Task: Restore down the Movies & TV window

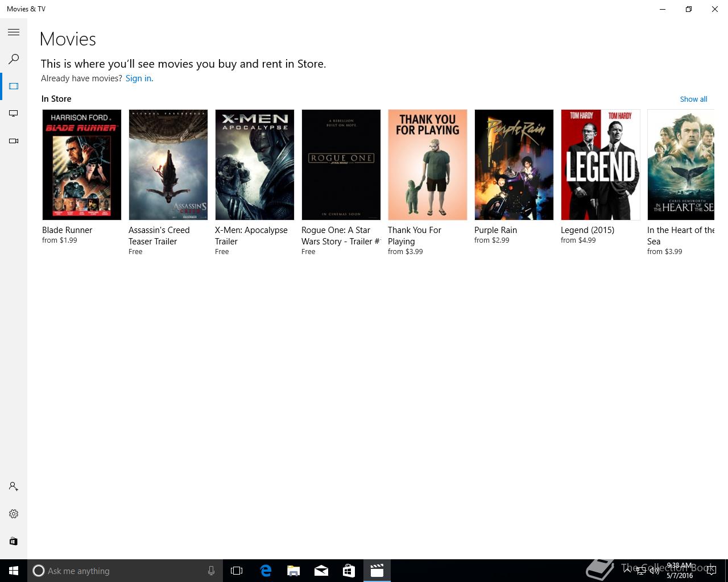Action: tap(689, 9)
